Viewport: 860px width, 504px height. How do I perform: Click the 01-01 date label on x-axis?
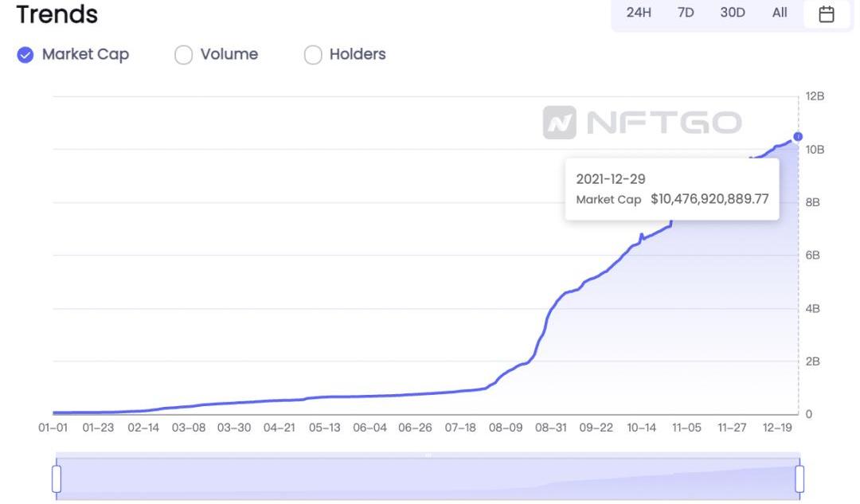(x=53, y=428)
